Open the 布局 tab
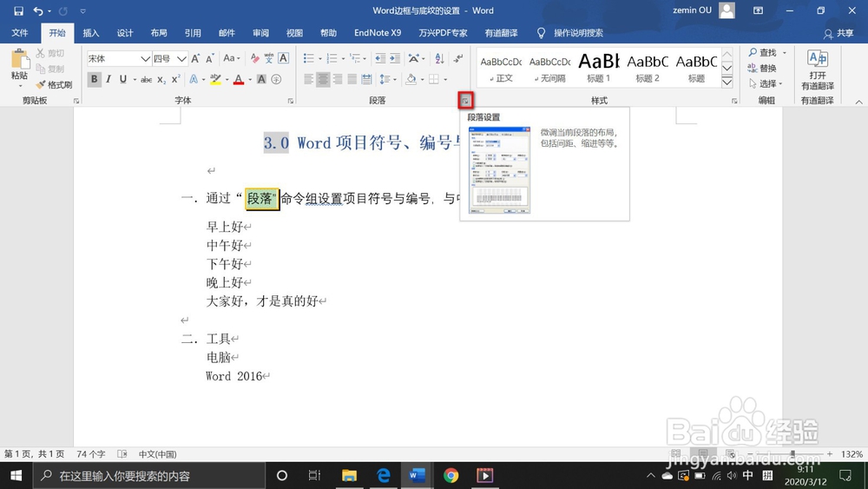Viewport: 868px width, 489px height. tap(159, 33)
